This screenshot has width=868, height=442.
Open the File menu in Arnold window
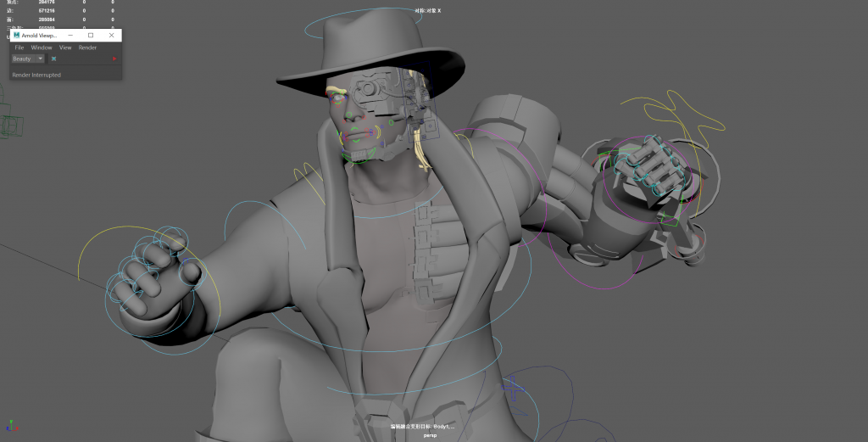point(19,48)
